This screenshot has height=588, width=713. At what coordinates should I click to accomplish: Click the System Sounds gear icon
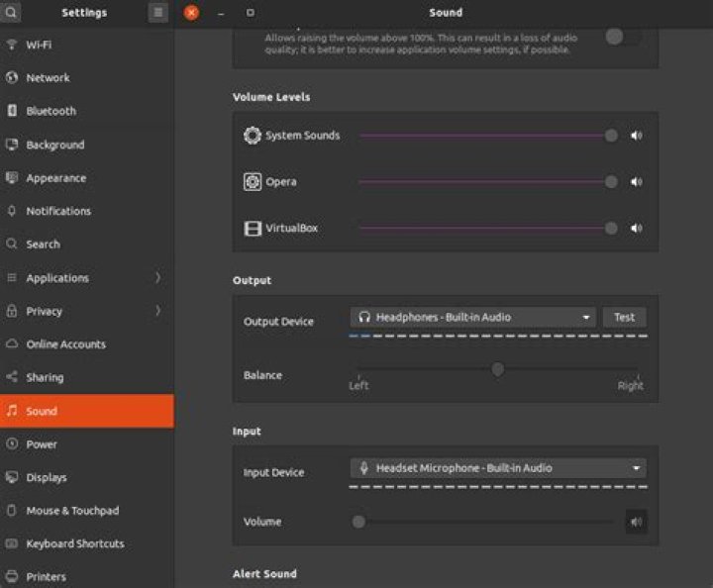[253, 136]
